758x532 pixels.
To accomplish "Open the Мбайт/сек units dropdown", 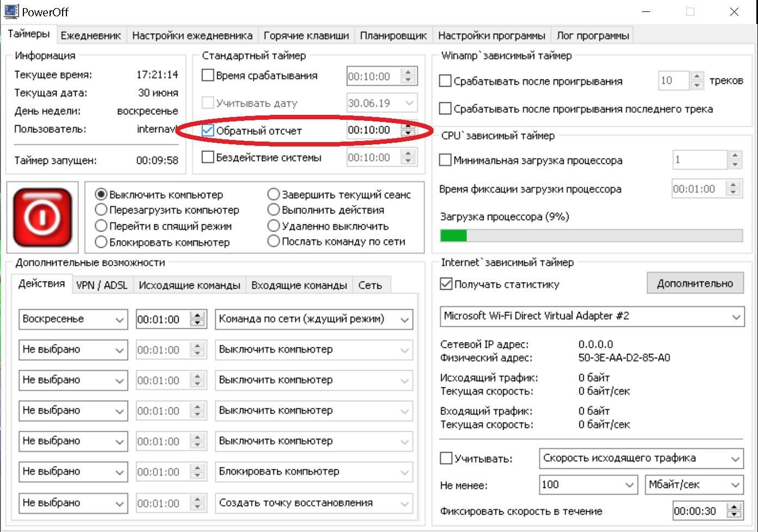I will pos(694,485).
